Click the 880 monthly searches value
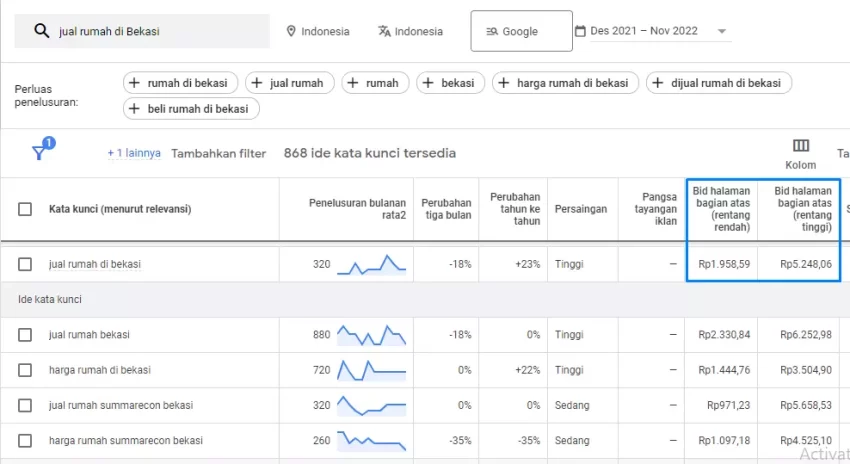850x464 pixels. click(321, 335)
